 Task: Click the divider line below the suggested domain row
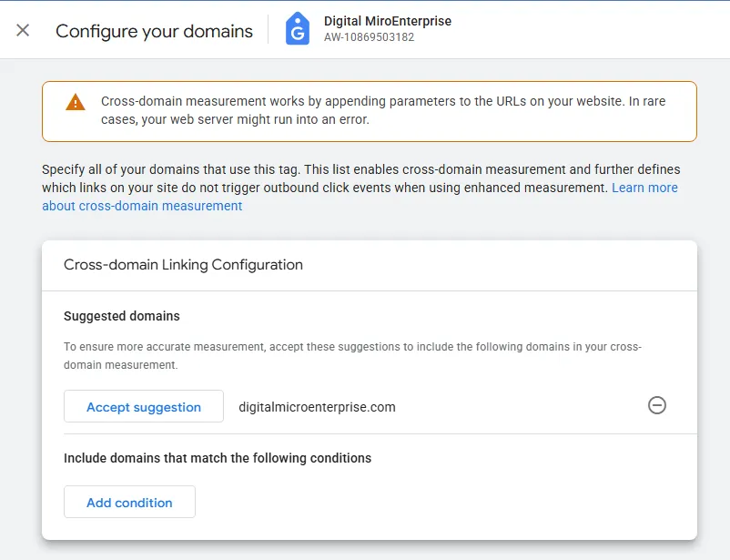coord(369,434)
